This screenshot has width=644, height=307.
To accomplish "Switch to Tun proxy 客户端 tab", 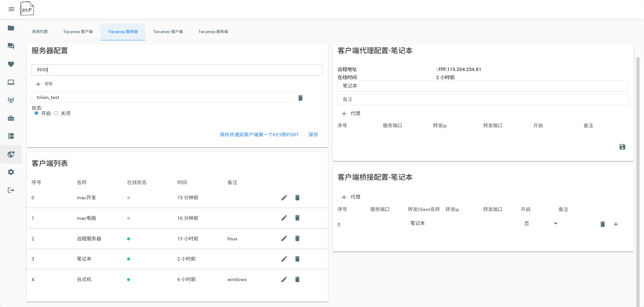I will pos(168,32).
